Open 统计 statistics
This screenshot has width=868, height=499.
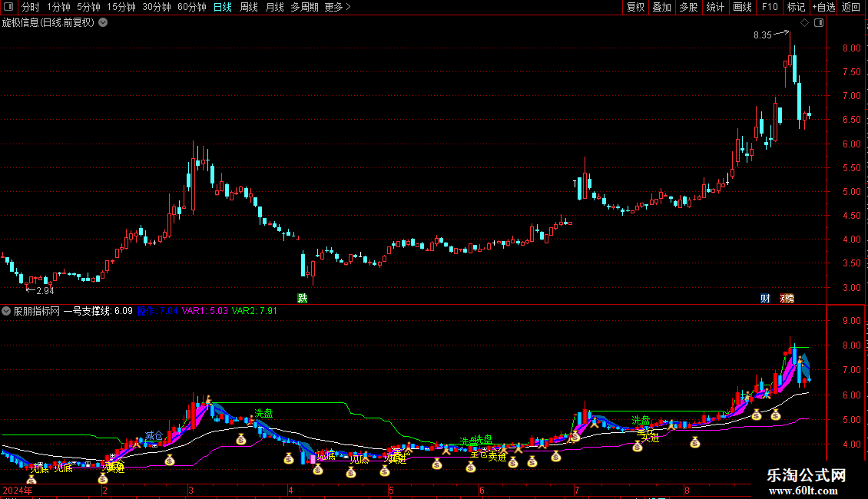(x=715, y=7)
